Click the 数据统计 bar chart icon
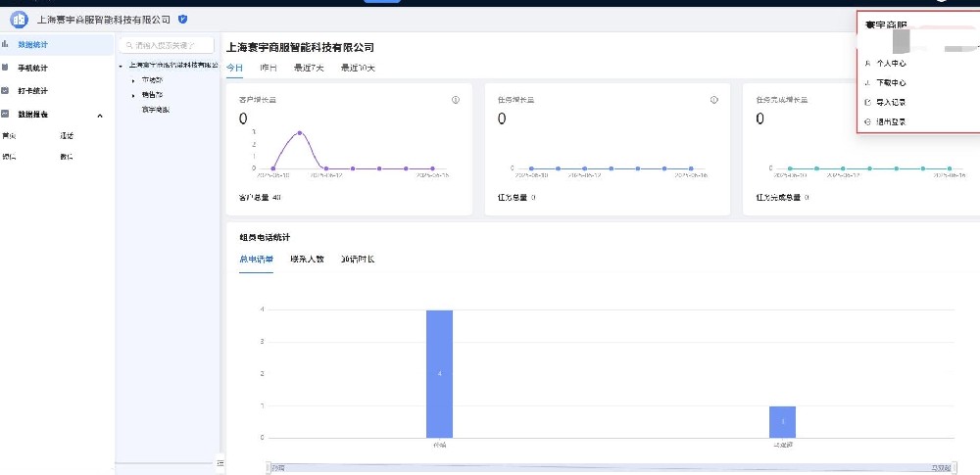The image size is (980, 475). coord(5,44)
